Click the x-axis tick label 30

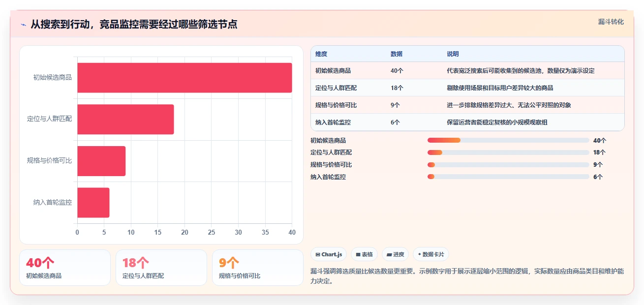click(239, 232)
